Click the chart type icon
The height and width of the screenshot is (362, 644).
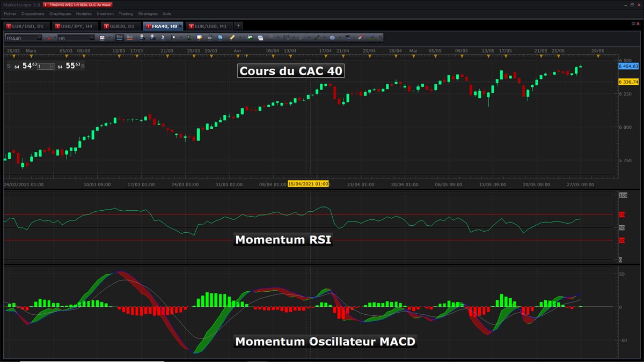point(103,38)
